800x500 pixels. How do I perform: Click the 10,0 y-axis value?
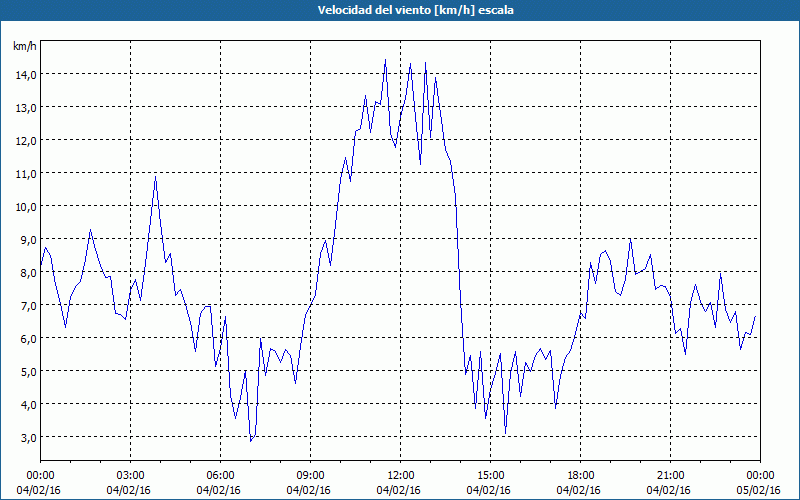pyautogui.click(x=26, y=207)
